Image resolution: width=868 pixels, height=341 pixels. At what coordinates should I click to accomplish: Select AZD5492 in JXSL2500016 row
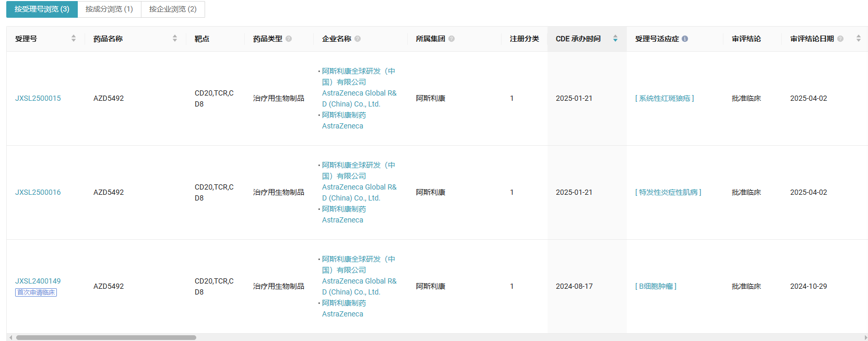pyautogui.click(x=109, y=192)
